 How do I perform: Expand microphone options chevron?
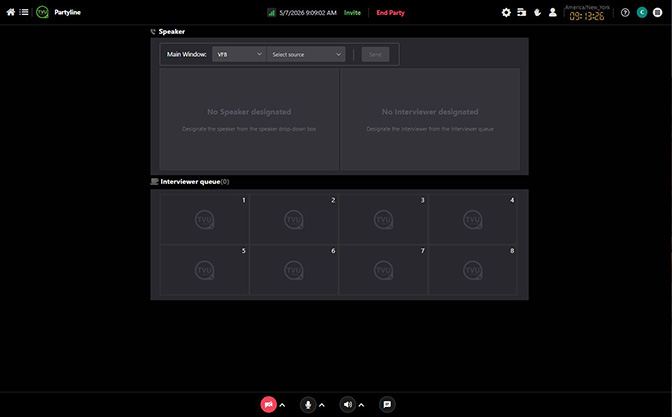pos(322,405)
